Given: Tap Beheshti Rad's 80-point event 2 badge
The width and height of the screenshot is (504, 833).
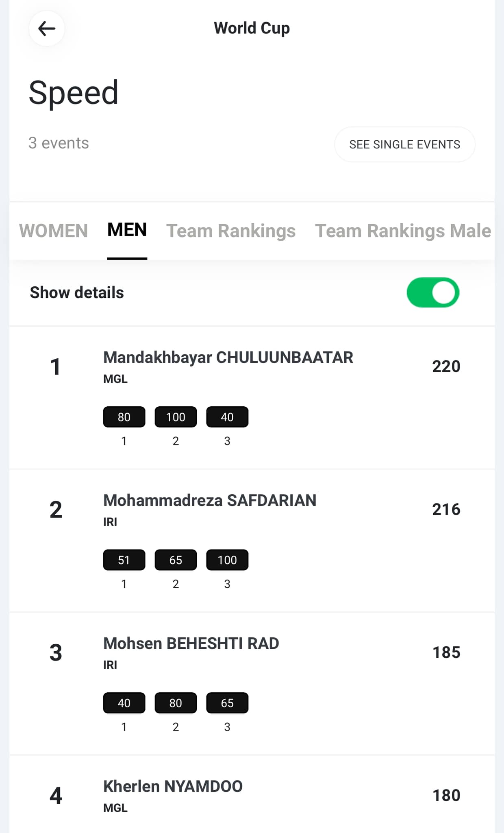Looking at the screenshot, I should click(x=176, y=703).
